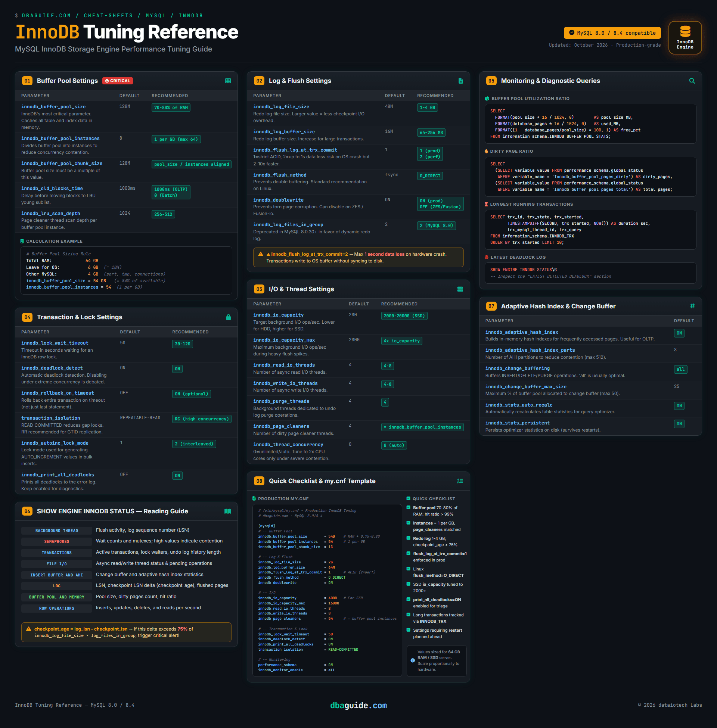This screenshot has width=717, height=728.
Task: Click the red CRITICAL badge
Action: coord(118,81)
